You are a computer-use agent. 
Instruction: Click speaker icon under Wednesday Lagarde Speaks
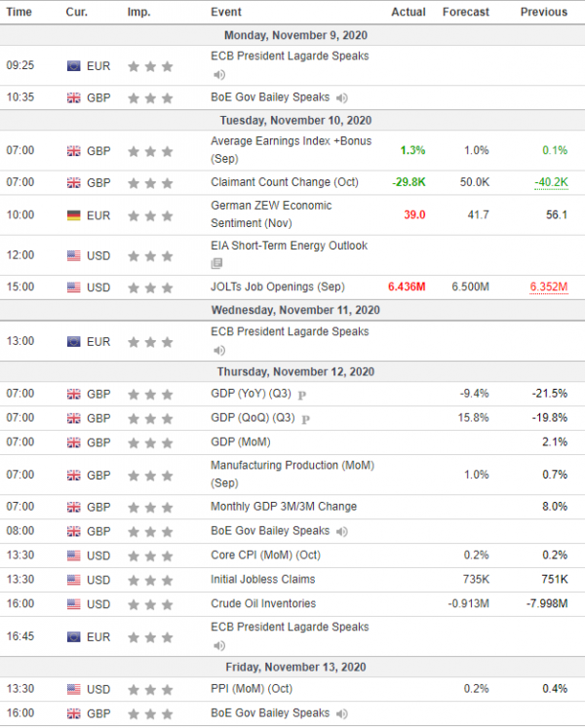[218, 350]
